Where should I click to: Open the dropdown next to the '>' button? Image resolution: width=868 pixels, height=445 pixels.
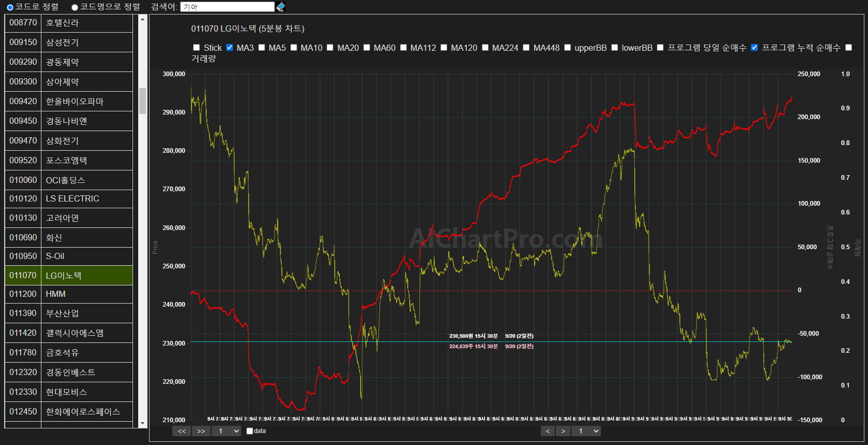point(586,431)
